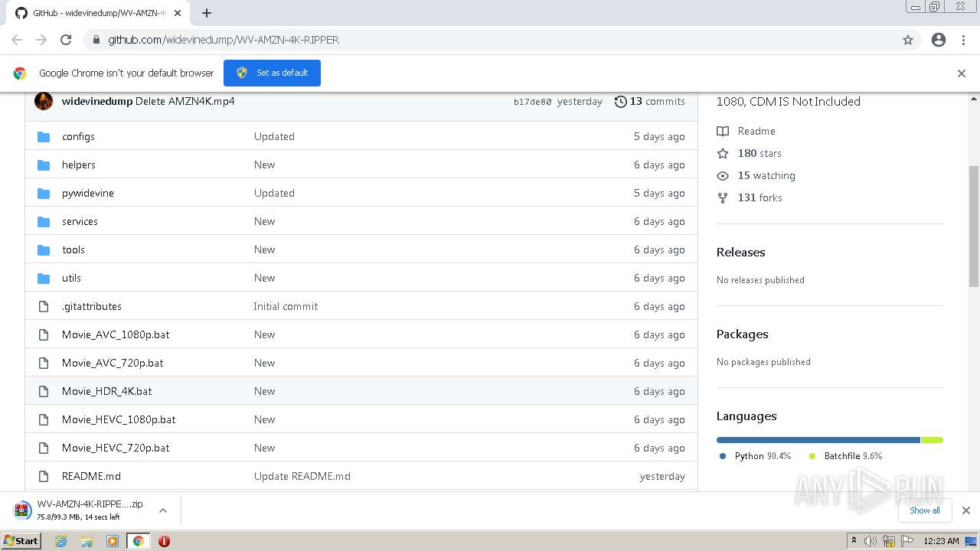Screen dimensions: 980x551
Task: Open commit hash b17de80
Action: coord(533,102)
